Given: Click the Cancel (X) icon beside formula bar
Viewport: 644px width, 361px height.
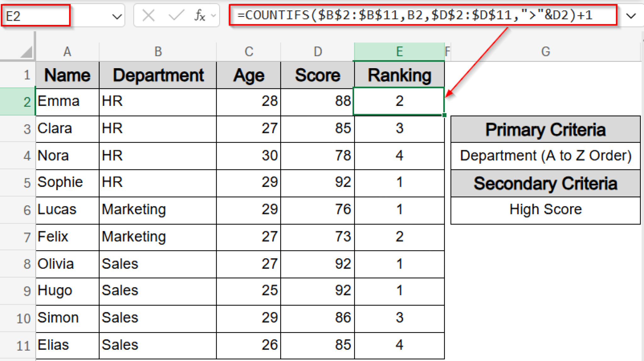Looking at the screenshot, I should tap(149, 15).
